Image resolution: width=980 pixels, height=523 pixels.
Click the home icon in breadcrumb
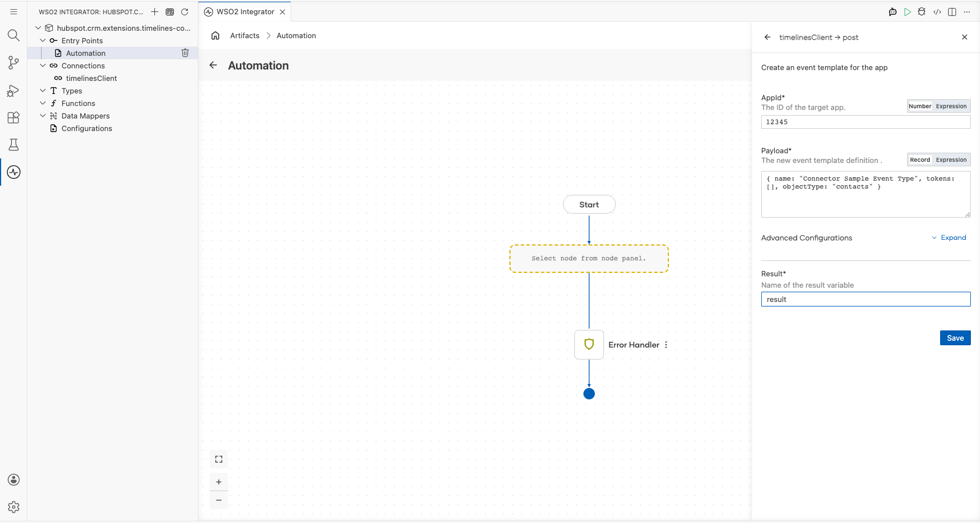pos(215,35)
